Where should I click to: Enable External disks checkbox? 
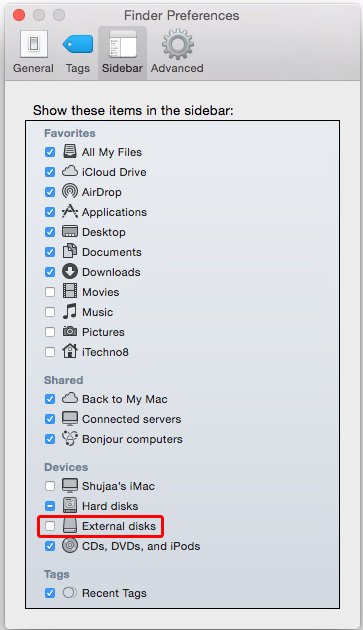pos(50,526)
